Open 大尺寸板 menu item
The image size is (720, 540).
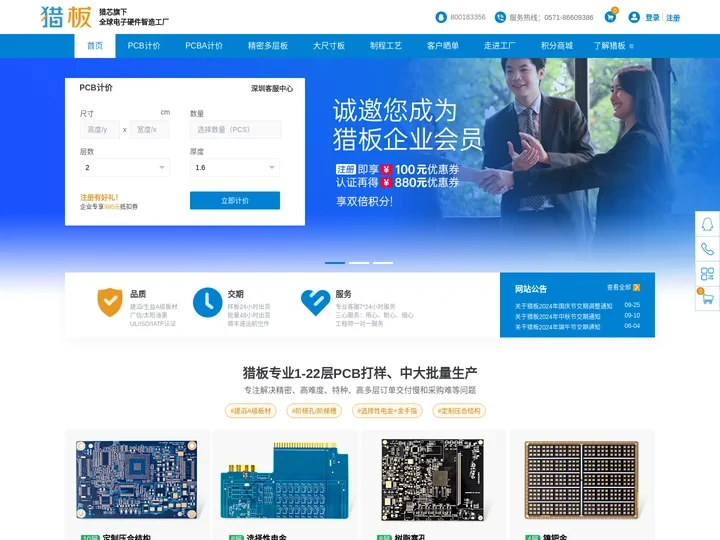pyautogui.click(x=329, y=46)
